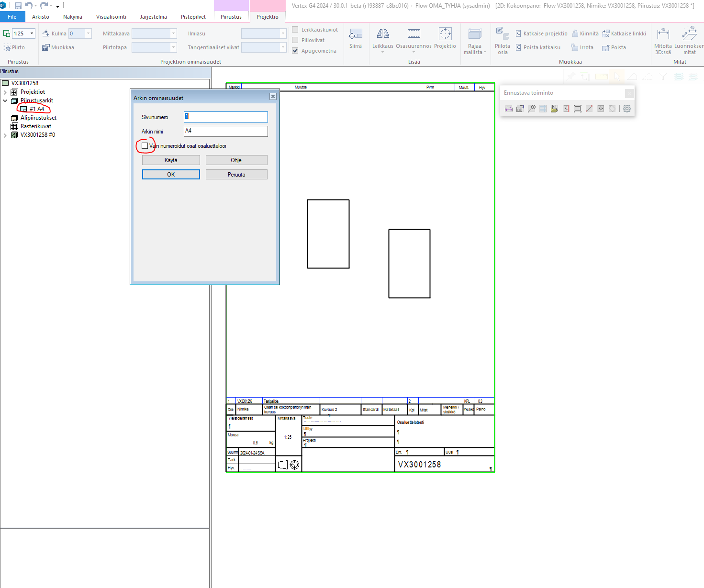Screen dimensions: 704x588
Task: Click the Leikkaus section tool icon
Action: click(383, 34)
